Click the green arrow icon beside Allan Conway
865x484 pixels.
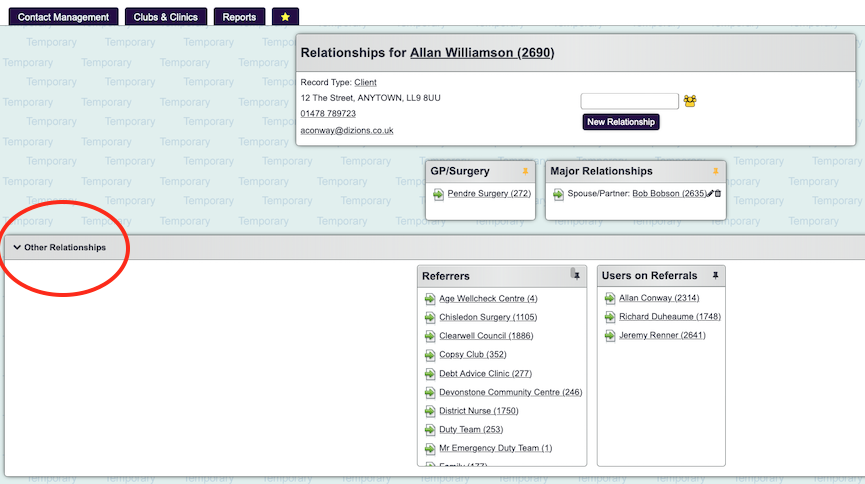pyautogui.click(x=610, y=298)
